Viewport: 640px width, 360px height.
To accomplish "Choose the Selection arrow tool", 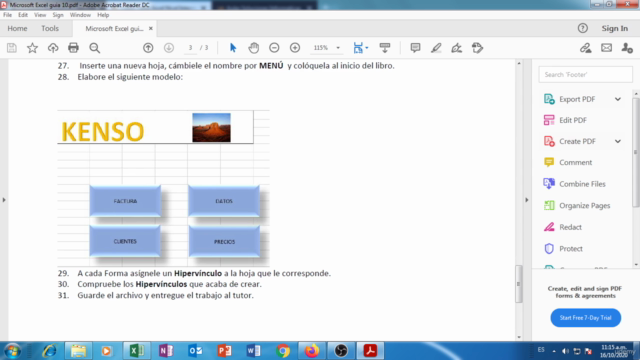I will click(x=233, y=48).
